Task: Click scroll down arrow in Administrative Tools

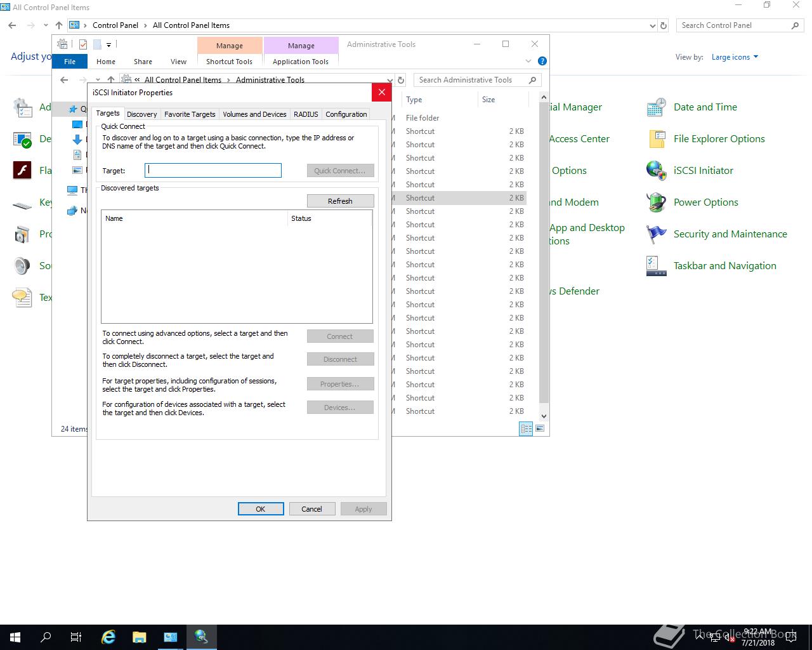Action: coord(544,416)
